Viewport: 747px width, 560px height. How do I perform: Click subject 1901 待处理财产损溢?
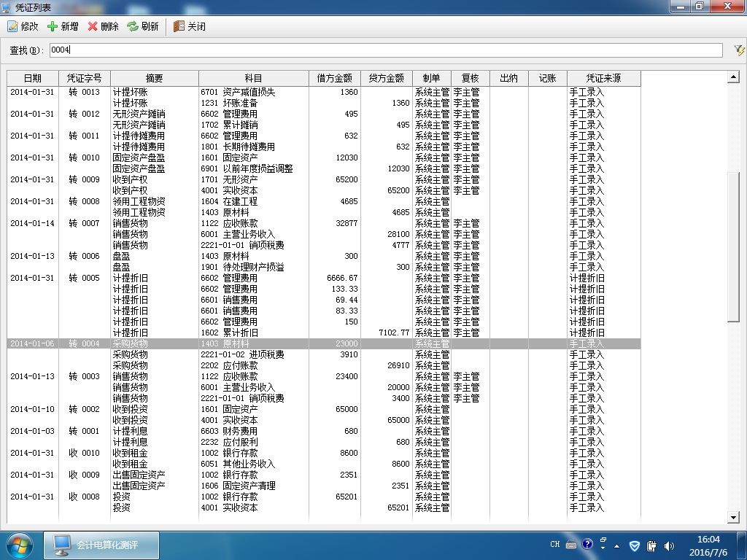click(242, 267)
